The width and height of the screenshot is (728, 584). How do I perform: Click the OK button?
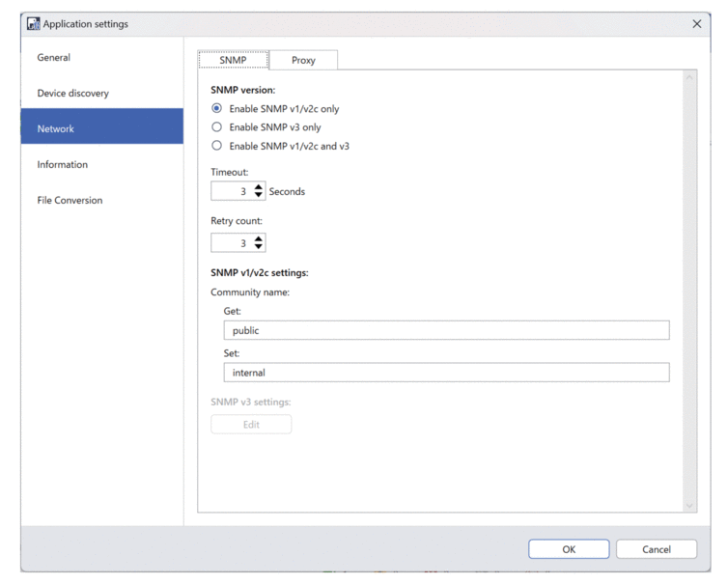tap(569, 549)
